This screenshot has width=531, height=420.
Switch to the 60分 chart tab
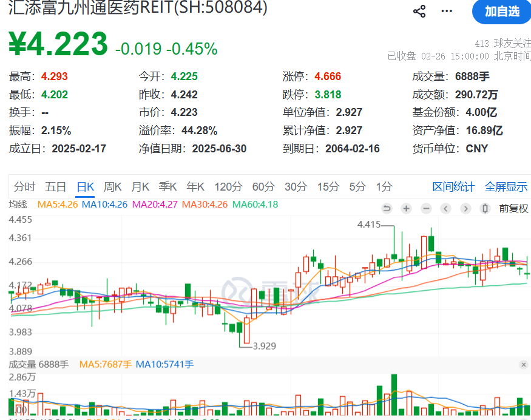point(263,186)
